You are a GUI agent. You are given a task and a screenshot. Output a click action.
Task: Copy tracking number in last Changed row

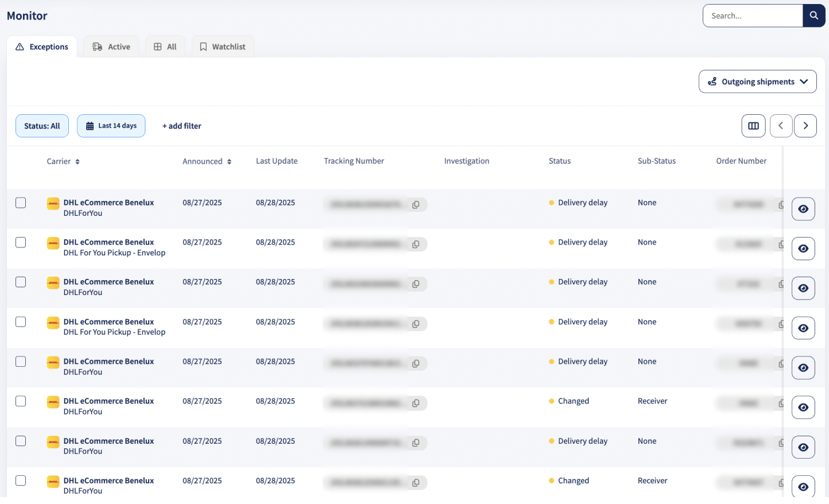tap(416, 482)
